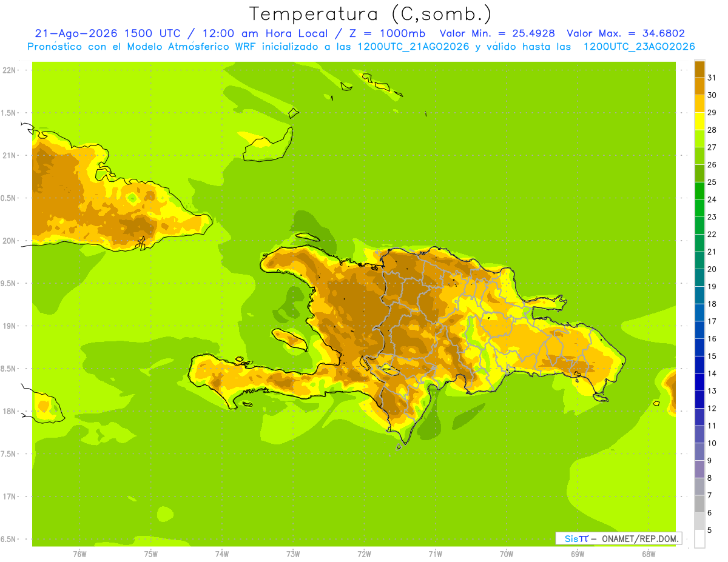Click the orange legend swatch between 30 and 31

[x=699, y=86]
